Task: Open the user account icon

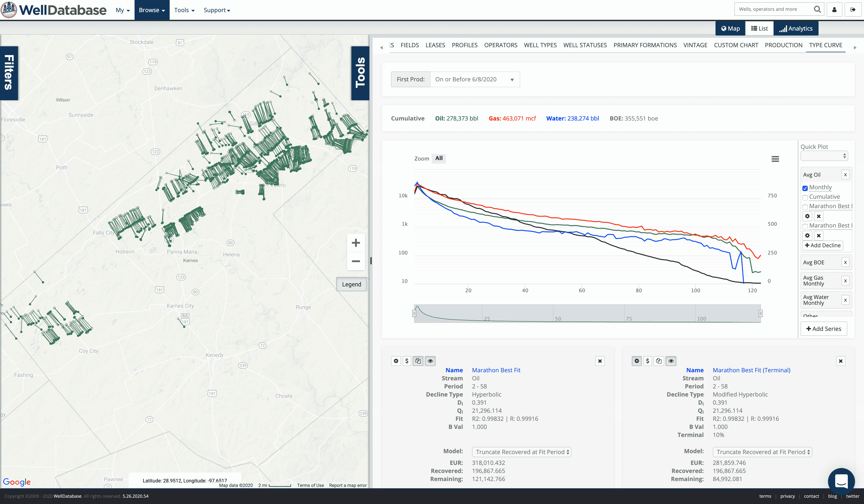Action: pyautogui.click(x=834, y=10)
